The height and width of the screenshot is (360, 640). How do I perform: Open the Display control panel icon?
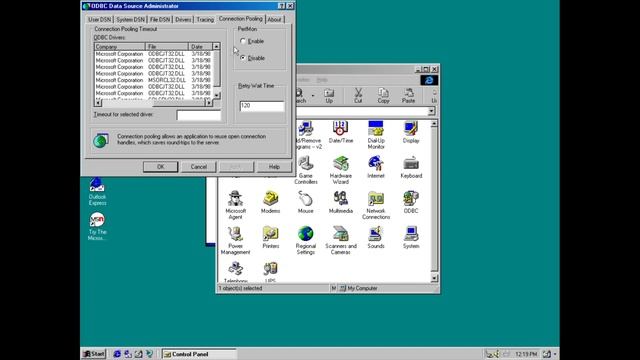(x=411, y=132)
